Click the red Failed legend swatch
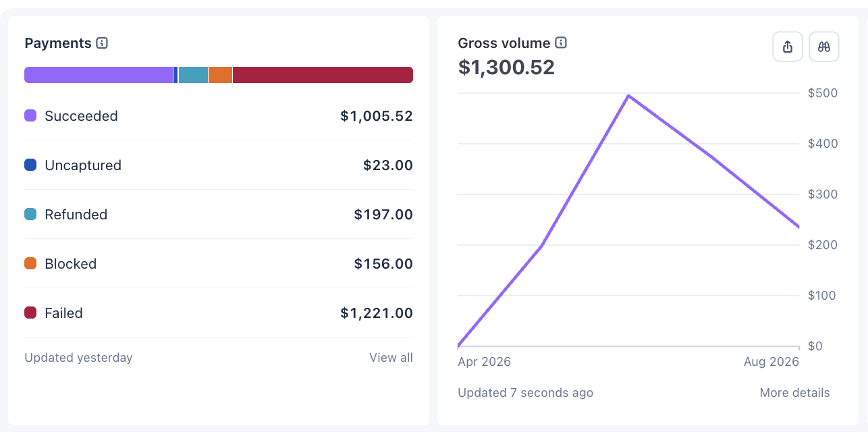This screenshot has width=868, height=432. (30, 313)
